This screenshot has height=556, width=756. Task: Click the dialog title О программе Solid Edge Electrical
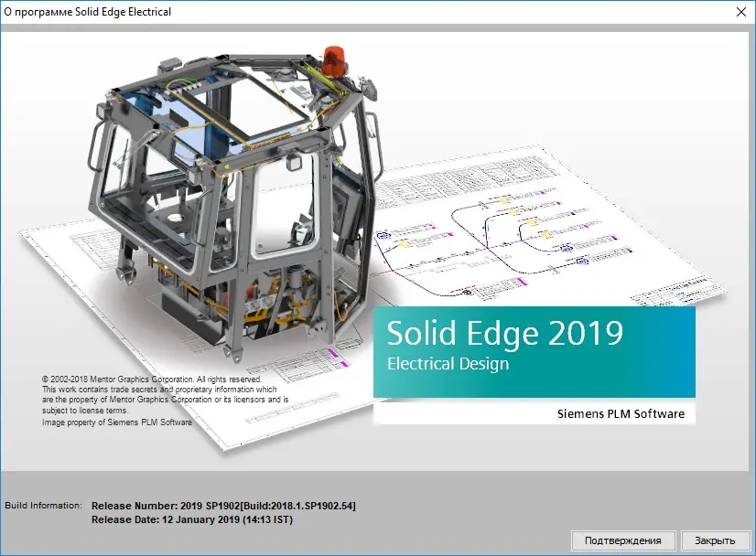[x=87, y=12]
